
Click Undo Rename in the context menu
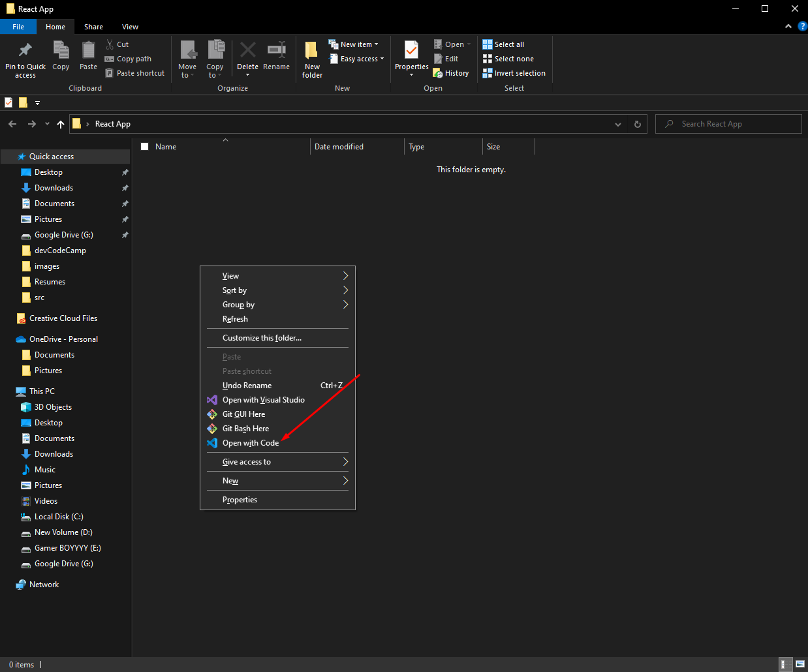coord(246,385)
